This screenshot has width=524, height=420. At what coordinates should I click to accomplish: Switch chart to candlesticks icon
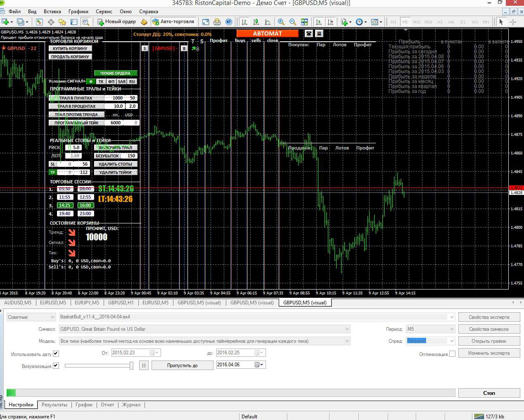[x=256, y=22]
